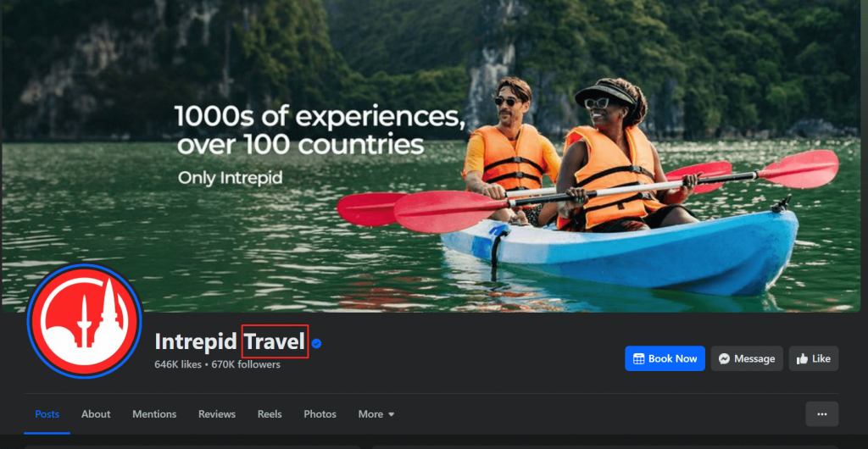Expand the More tab dropdown arrow
Viewport: 868px width, 449px height.
(392, 414)
